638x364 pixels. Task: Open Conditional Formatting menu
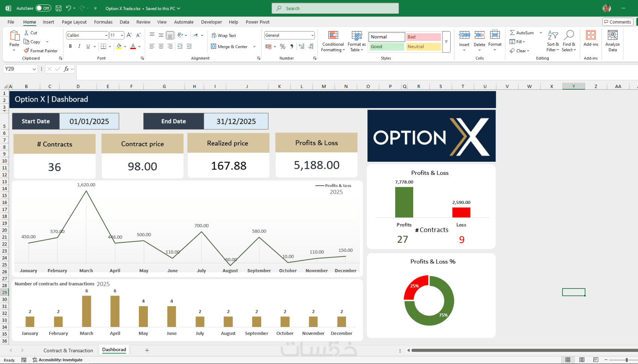coord(333,41)
